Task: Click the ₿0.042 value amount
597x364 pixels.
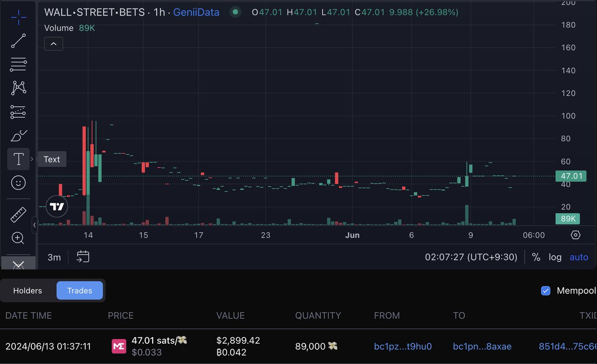Action: tap(231, 353)
